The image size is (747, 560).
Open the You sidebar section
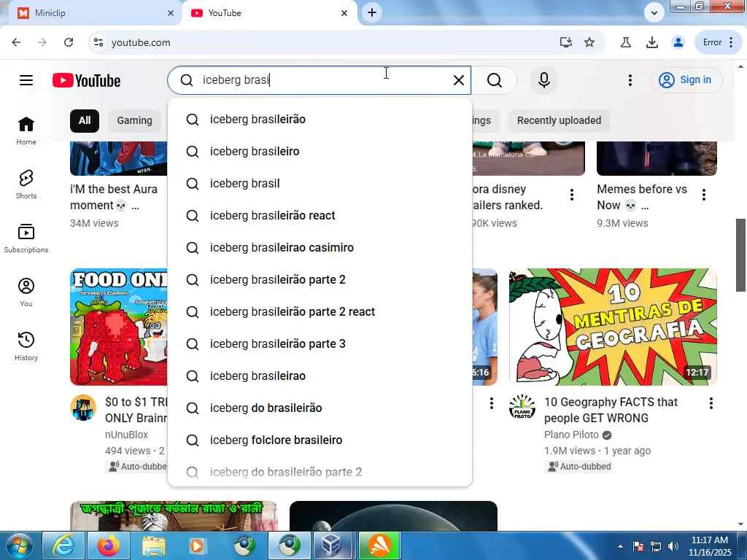click(x=26, y=292)
